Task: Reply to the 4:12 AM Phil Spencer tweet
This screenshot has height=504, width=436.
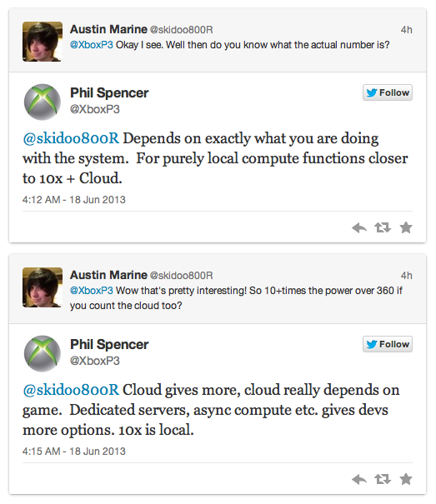Action: click(x=359, y=228)
